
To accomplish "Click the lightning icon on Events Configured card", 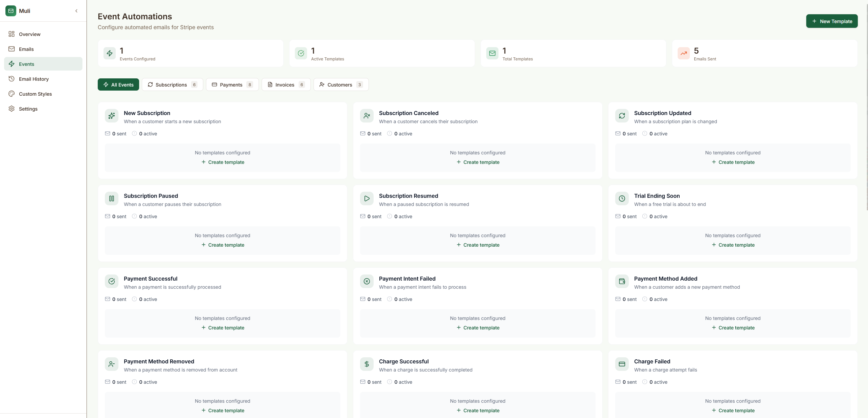I will 109,53.
